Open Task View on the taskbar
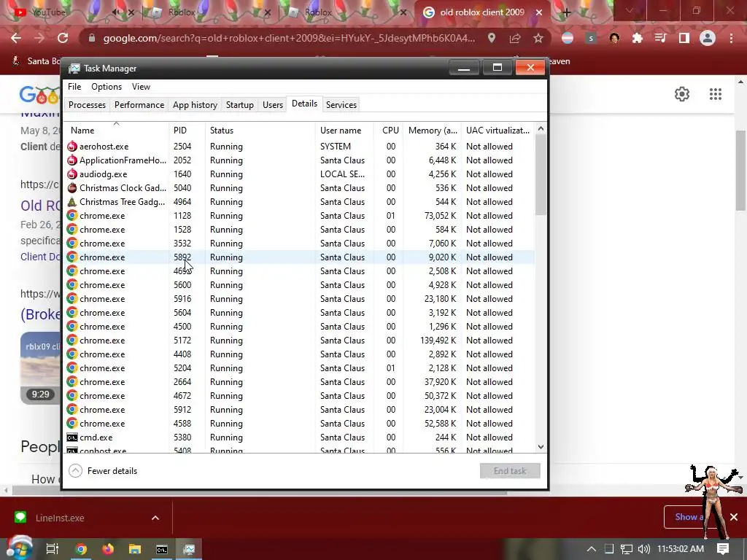The height and width of the screenshot is (560, 747). coord(53,549)
